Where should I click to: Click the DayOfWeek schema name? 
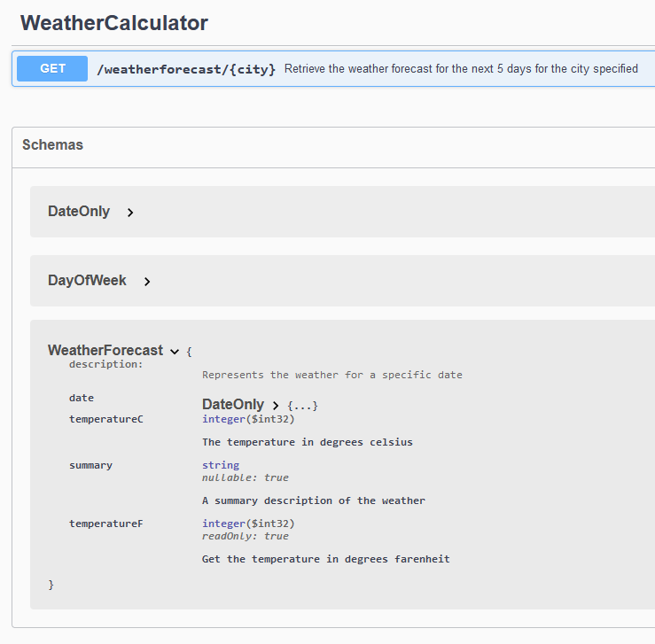point(87,281)
